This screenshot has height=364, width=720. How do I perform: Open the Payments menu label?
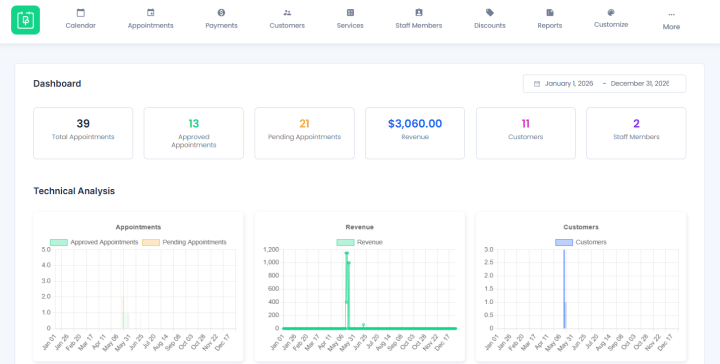pos(221,26)
